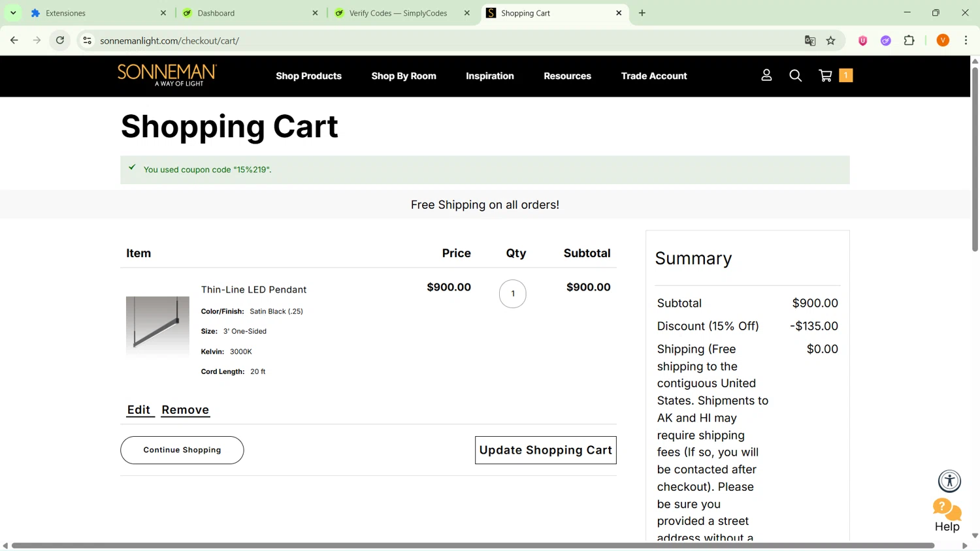This screenshot has height=551, width=980.
Task: Close the Dashboard tab
Action: click(x=315, y=13)
